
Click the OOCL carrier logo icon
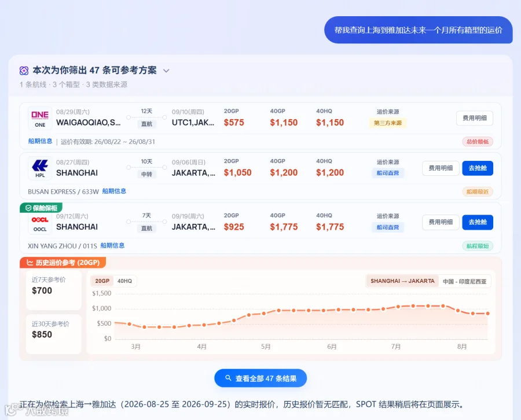pyautogui.click(x=40, y=223)
